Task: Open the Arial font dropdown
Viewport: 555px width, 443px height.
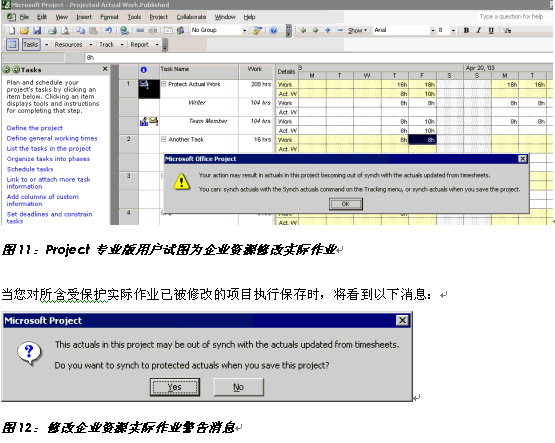Action: (433, 30)
